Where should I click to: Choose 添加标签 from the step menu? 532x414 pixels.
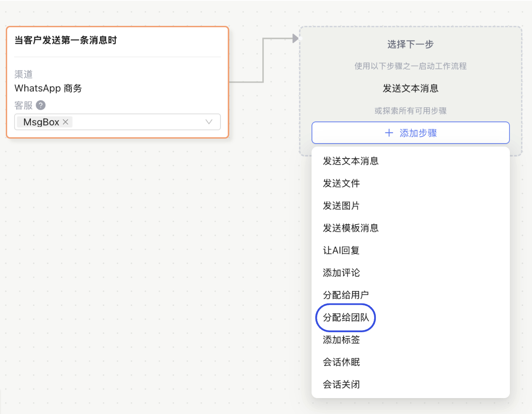coord(342,340)
